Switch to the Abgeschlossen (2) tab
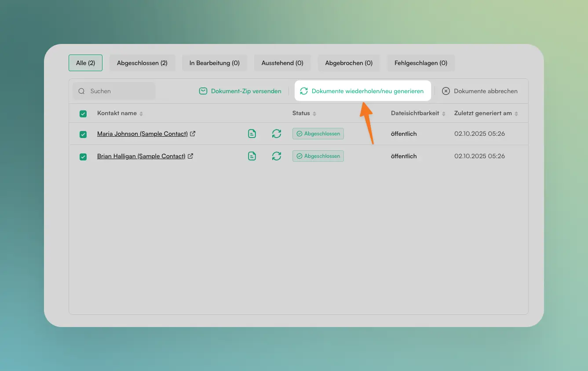This screenshot has height=371, width=588. click(142, 63)
